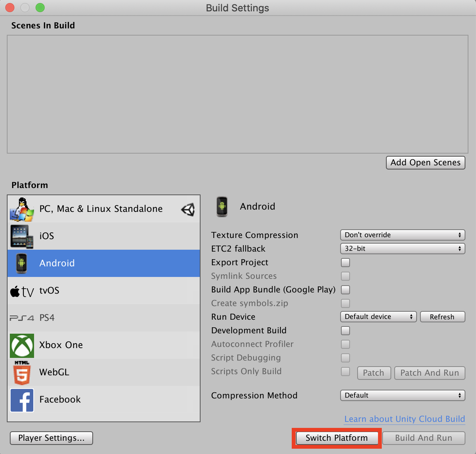
Task: Click the iOS devices platform icon
Action: tap(22, 236)
